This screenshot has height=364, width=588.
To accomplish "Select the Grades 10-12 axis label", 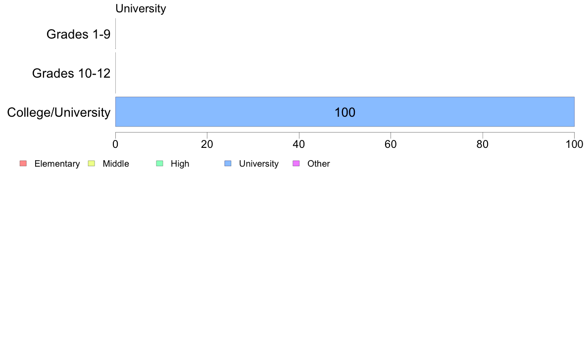I will point(71,73).
